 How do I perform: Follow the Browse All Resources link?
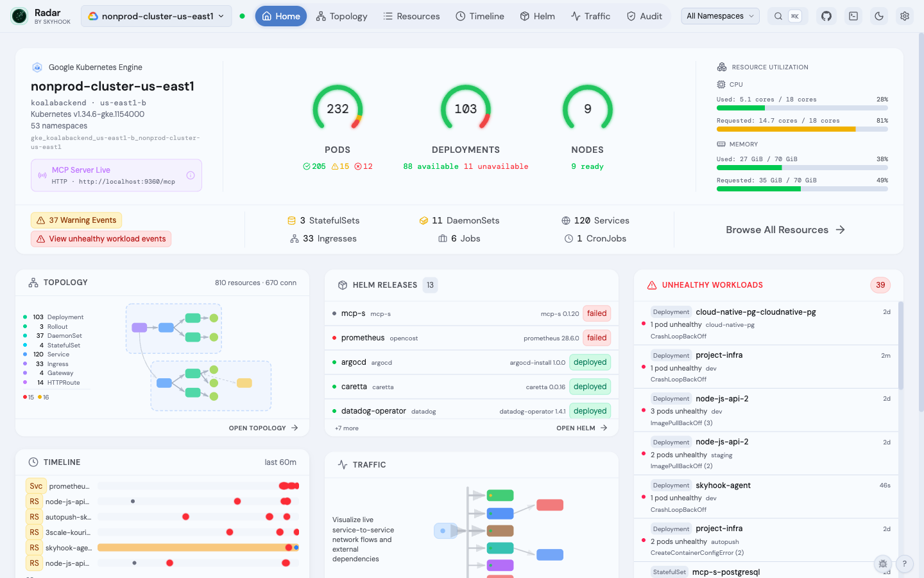coord(785,230)
